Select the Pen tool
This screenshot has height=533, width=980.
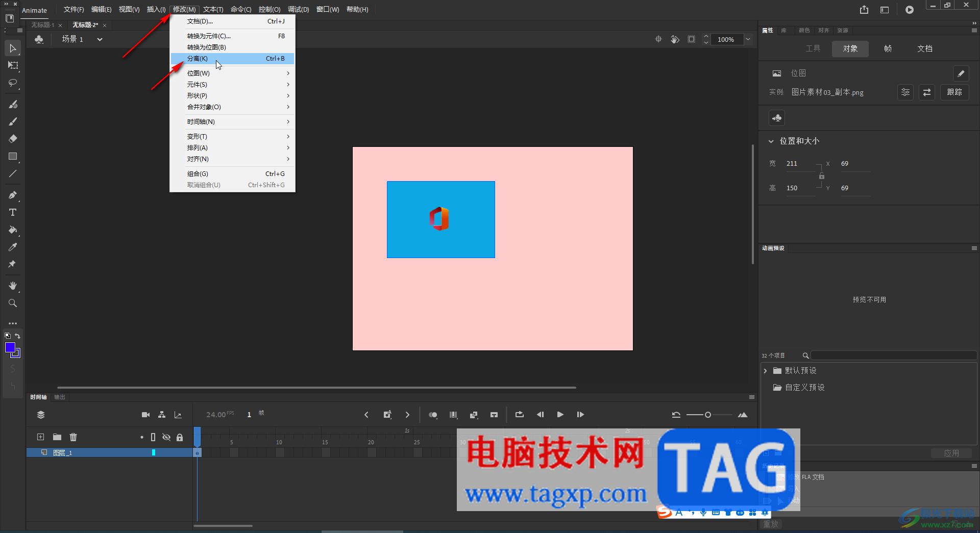pos(13,195)
